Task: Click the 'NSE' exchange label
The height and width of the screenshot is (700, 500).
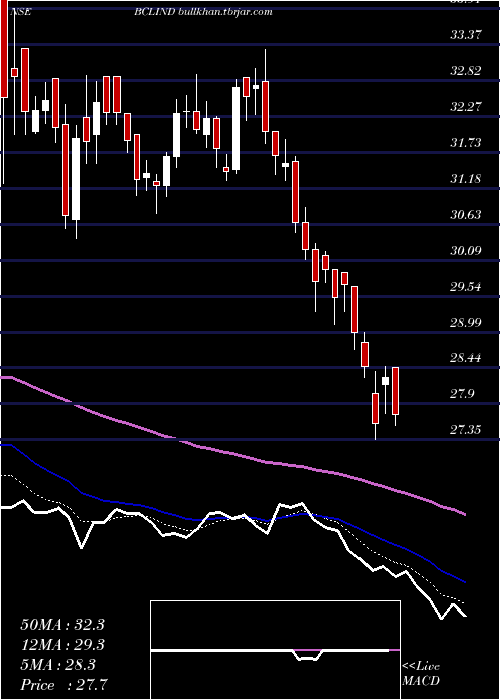Action: point(21,12)
